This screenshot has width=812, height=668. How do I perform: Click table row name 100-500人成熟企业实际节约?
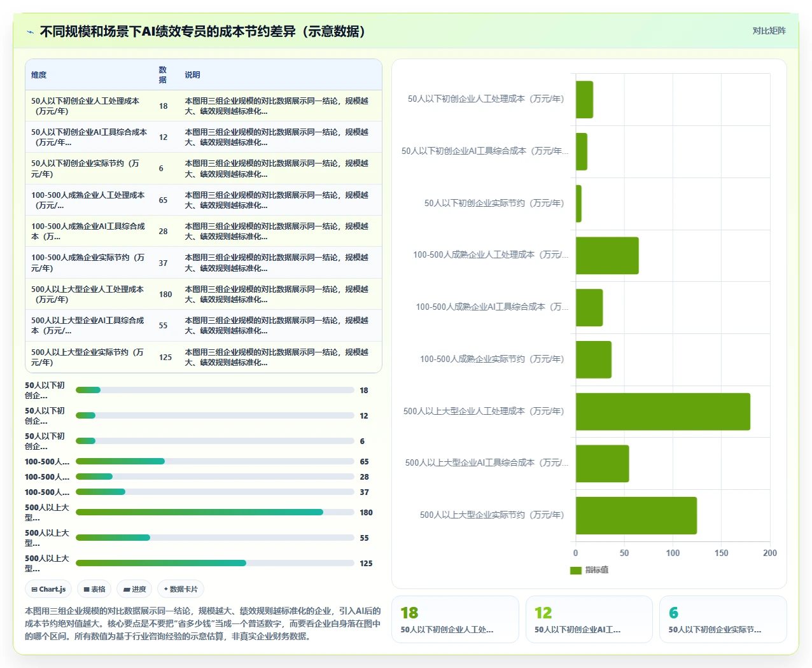tap(88, 263)
